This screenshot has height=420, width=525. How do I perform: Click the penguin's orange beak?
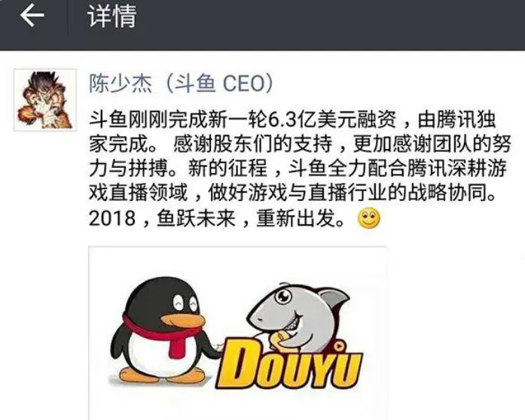184,321
